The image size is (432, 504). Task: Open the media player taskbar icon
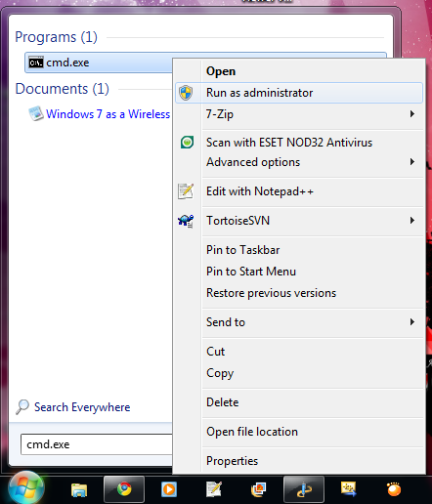169,489
